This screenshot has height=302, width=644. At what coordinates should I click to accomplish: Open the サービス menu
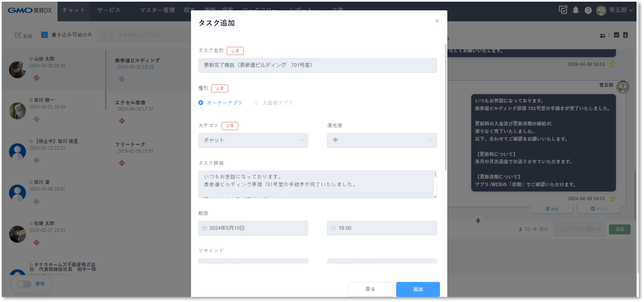(112, 10)
